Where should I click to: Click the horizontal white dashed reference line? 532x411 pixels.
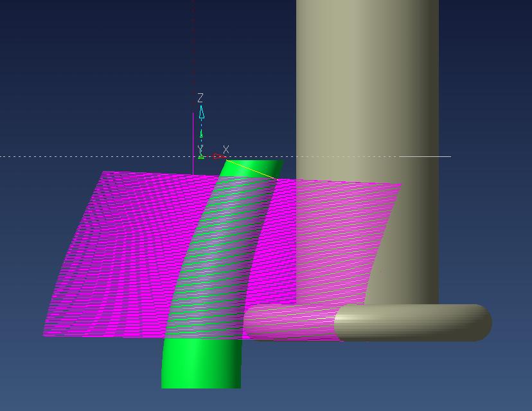pos(96,156)
